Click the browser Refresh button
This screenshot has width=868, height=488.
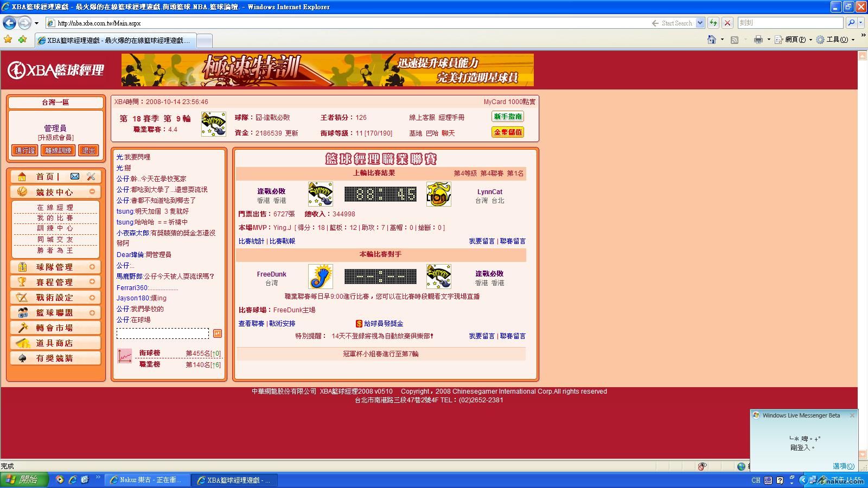(713, 23)
